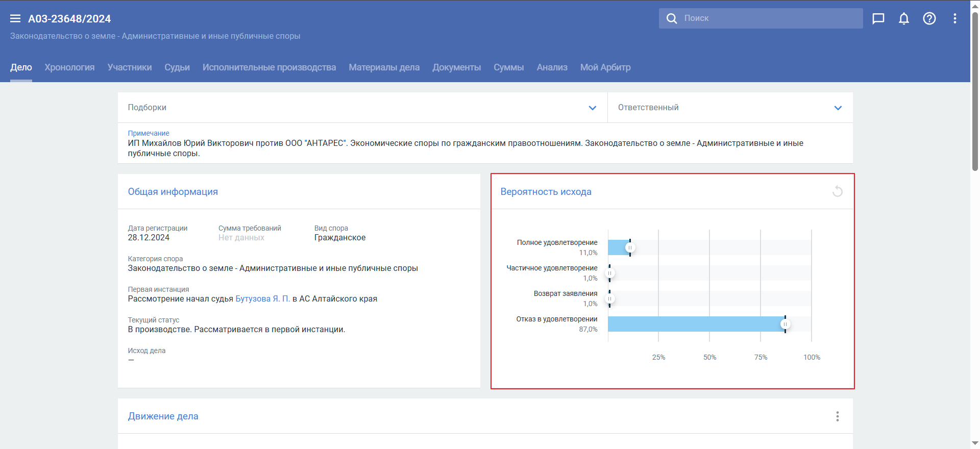Switch to the Участники tab
The image size is (980, 449).
coord(130,67)
